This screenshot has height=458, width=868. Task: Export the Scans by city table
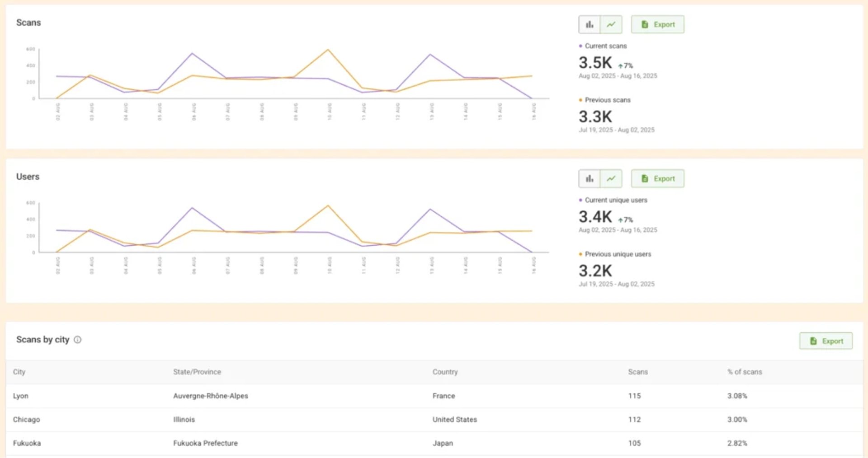tap(826, 341)
